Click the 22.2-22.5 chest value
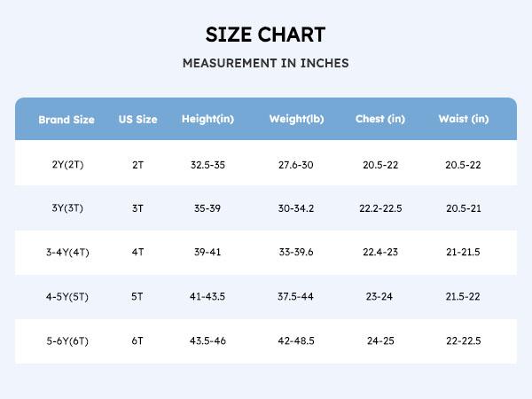 coord(380,208)
